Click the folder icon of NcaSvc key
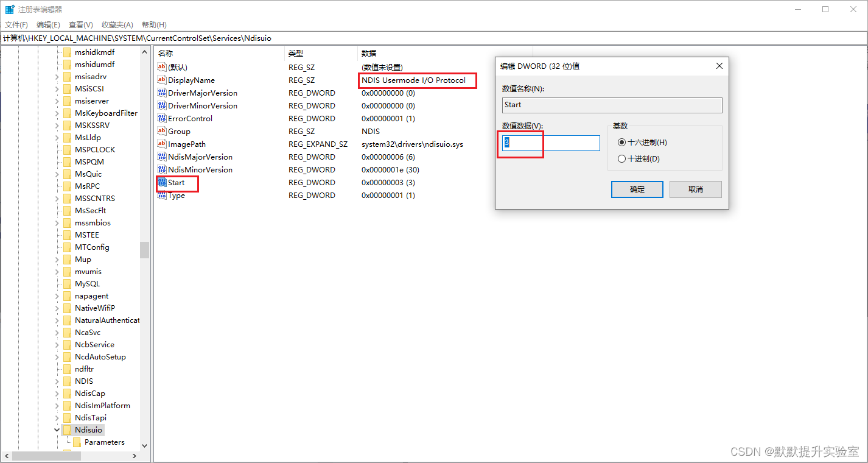 point(67,333)
